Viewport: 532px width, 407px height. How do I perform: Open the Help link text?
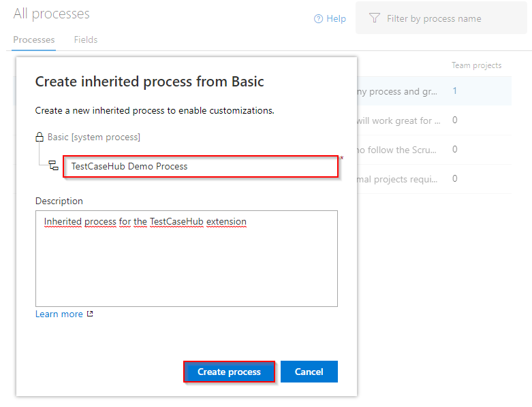[x=337, y=19]
